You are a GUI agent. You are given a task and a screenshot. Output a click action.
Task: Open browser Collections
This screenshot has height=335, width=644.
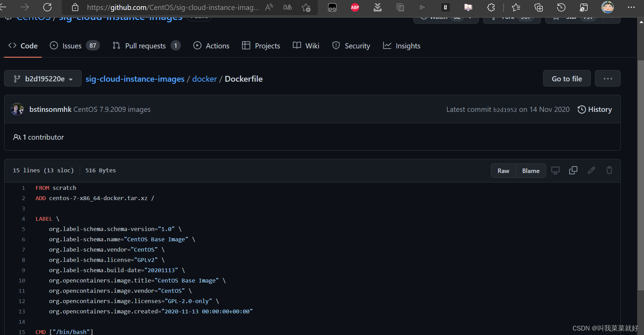[x=539, y=7]
